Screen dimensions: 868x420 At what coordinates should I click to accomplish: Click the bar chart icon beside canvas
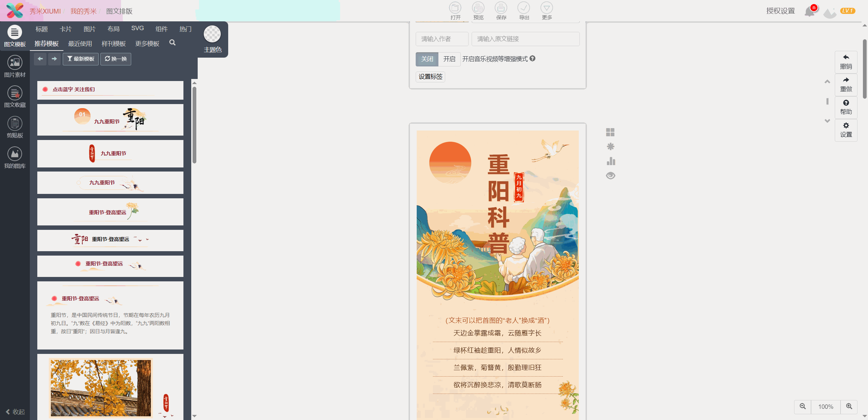point(611,161)
